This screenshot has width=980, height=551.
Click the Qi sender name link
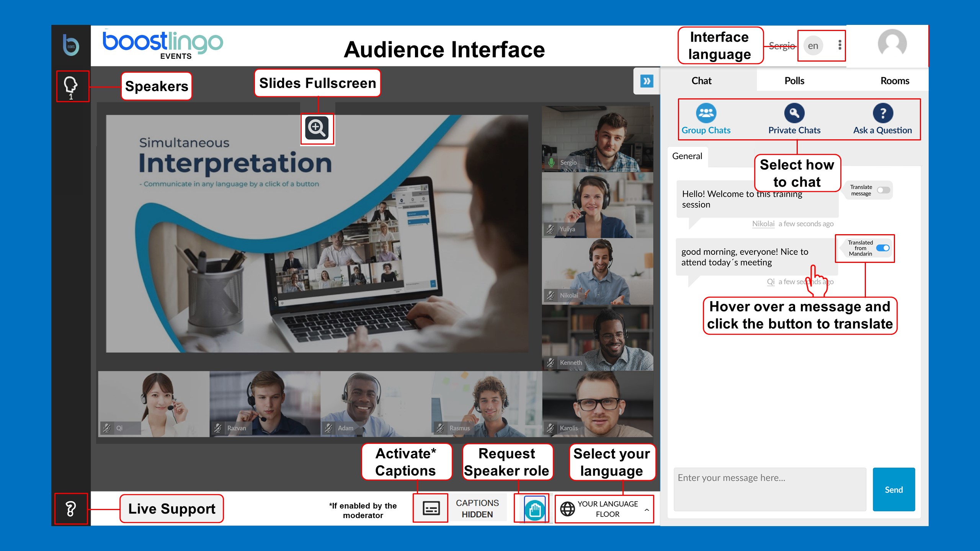pos(771,282)
